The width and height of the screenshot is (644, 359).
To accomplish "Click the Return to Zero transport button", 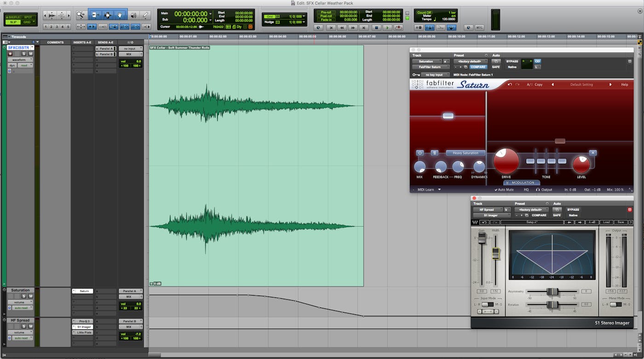I will (331, 28).
